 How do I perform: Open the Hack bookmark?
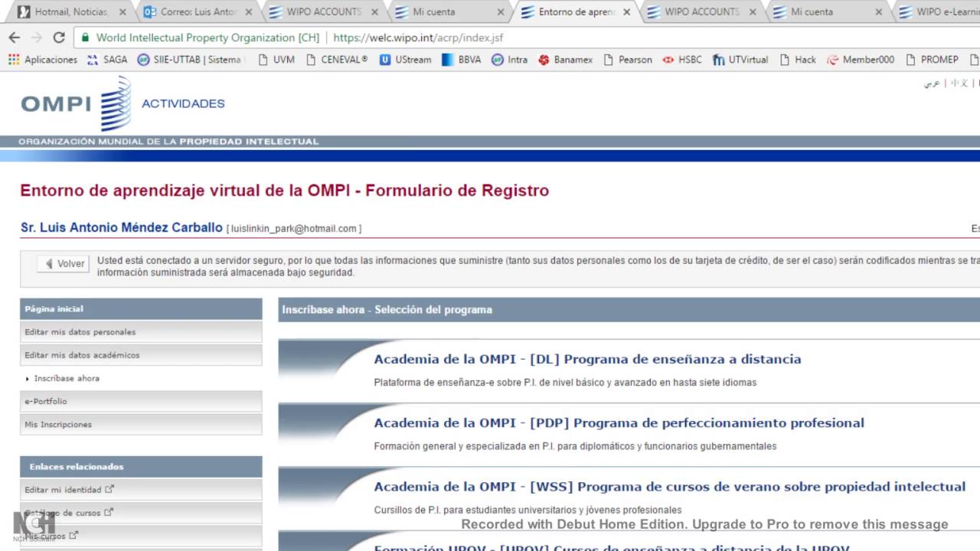tap(798, 60)
